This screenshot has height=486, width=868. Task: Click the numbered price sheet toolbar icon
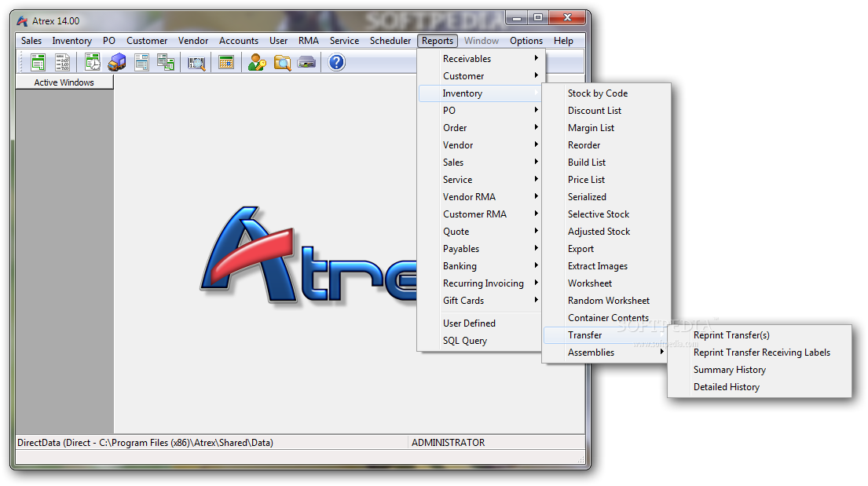[x=63, y=62]
